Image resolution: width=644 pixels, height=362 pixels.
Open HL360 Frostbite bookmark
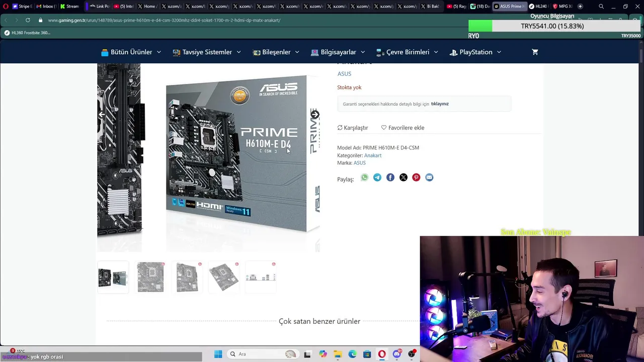click(28, 33)
